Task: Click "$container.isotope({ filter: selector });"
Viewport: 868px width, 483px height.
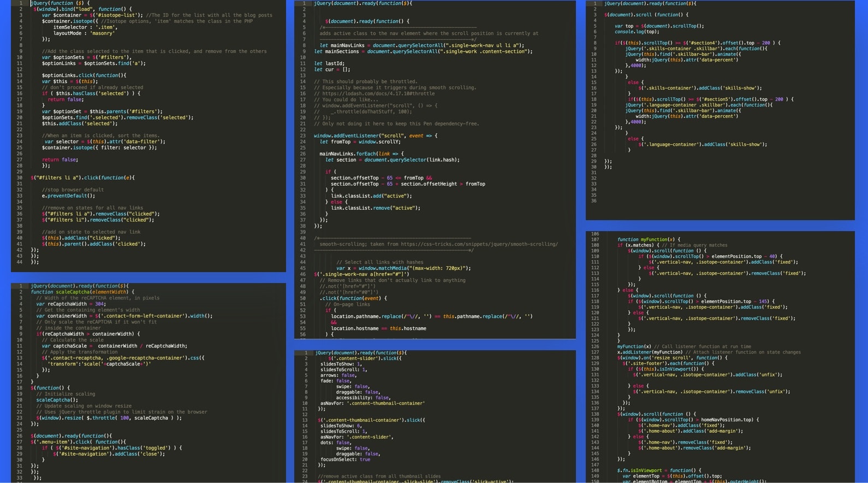Action: coord(99,148)
